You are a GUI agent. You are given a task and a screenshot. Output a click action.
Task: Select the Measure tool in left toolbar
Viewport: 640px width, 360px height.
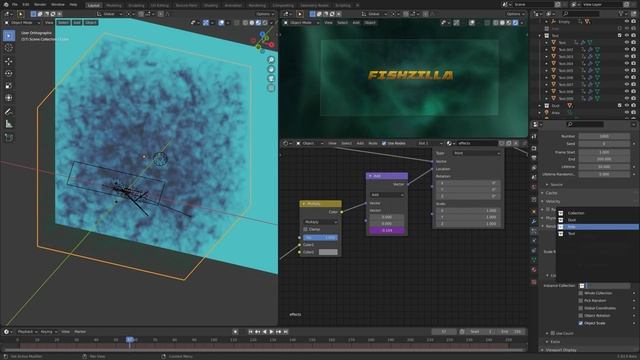pyautogui.click(x=9, y=124)
